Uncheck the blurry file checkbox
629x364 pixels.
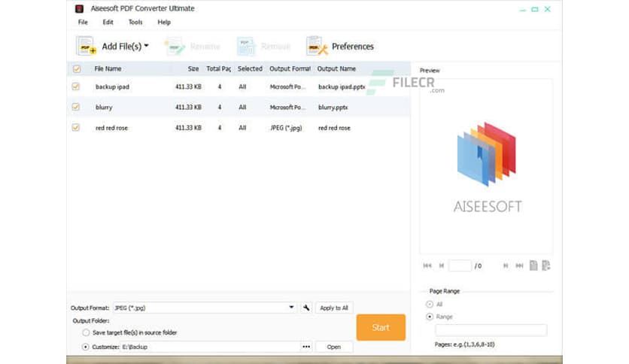[76, 107]
